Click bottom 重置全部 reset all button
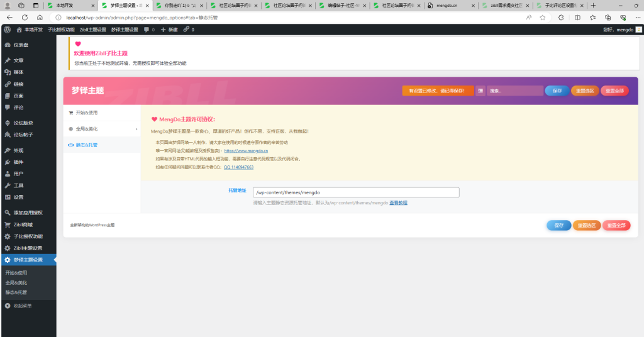The image size is (644, 337). 616,226
